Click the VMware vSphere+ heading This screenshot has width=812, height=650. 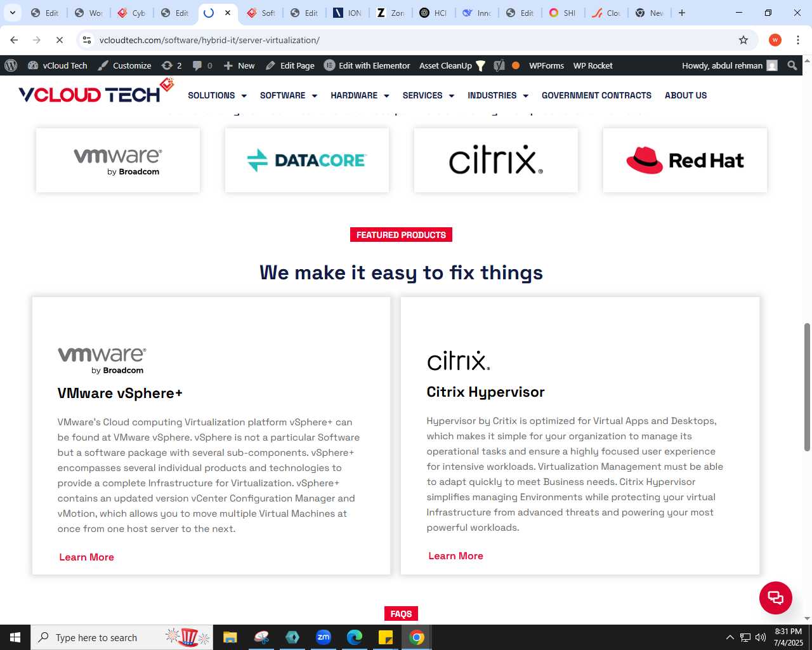(120, 393)
